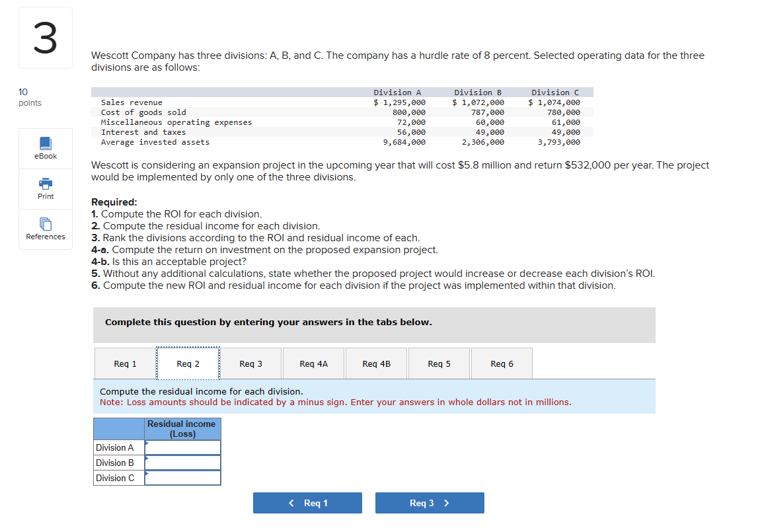Switch to the Req 4B tab
The height and width of the screenshot is (532, 760).
click(376, 363)
